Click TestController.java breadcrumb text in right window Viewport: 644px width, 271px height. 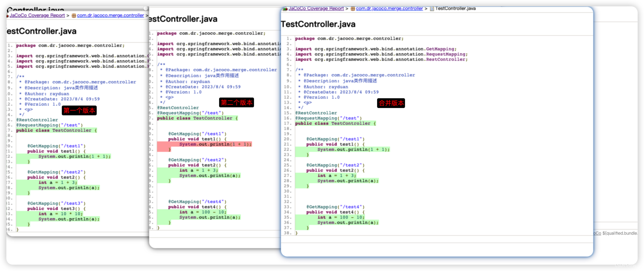click(x=455, y=8)
